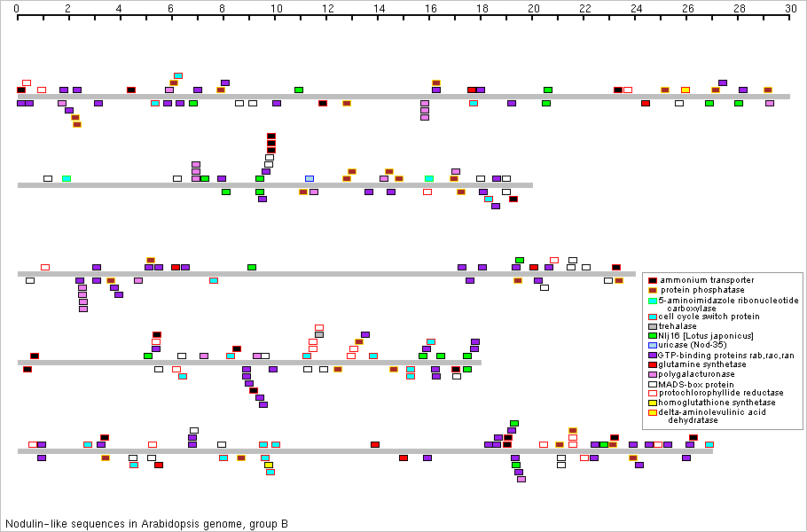Click the green Nlj16 legend swatch

653,336
